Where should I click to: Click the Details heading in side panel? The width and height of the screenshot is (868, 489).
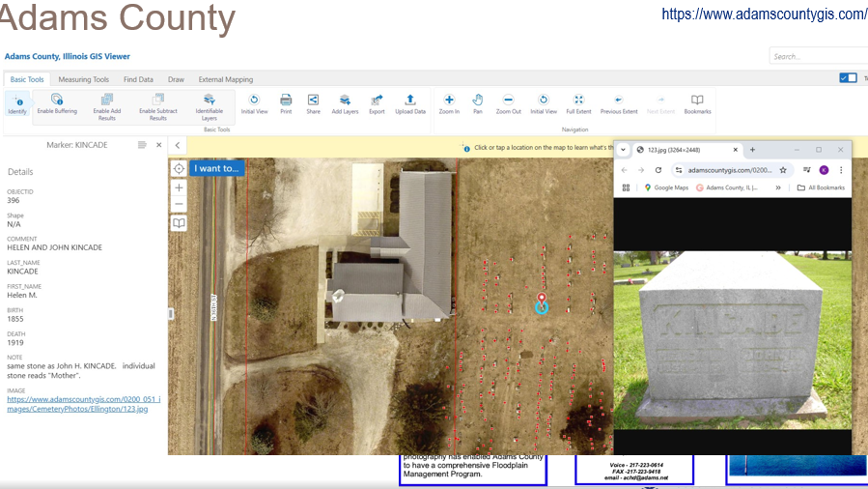[x=20, y=172]
